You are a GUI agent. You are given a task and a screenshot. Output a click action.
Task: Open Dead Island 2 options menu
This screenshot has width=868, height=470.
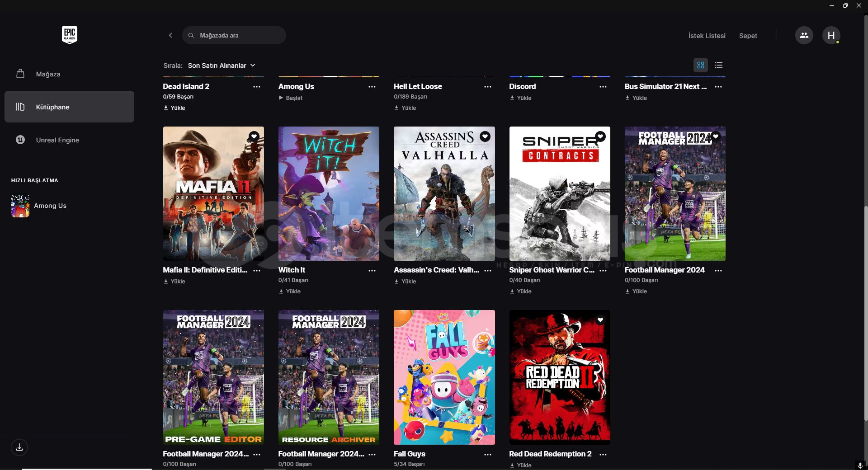point(257,87)
